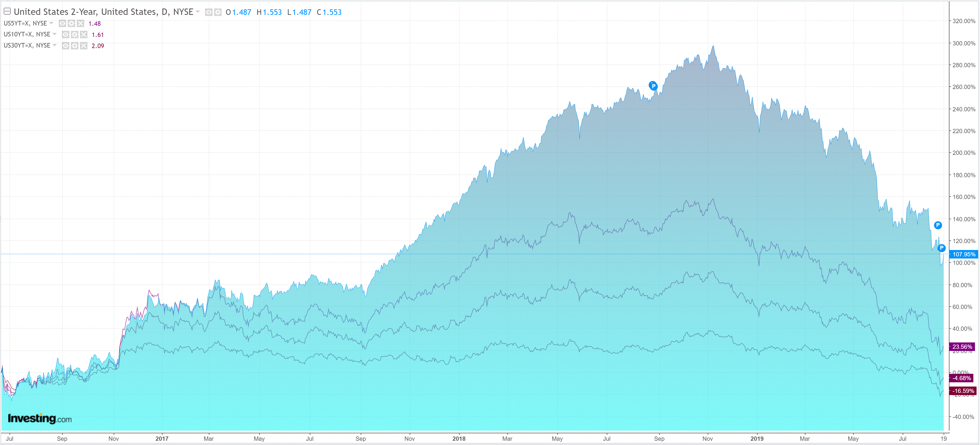
Task: Open dropdown arrow beside US30YT=X, NYSE
Action: click(x=54, y=45)
